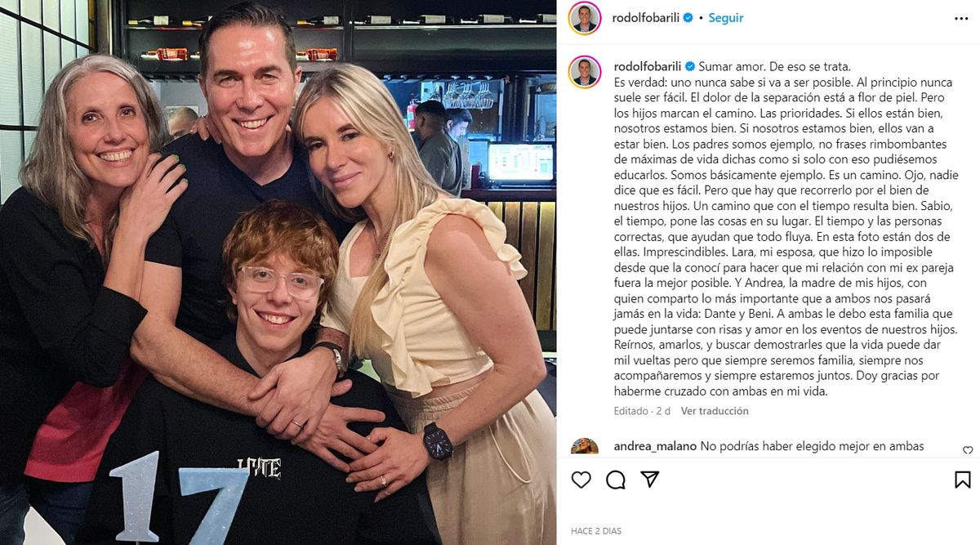Screen dimensions: 980x545
Task: Like andrea_malano's comment with the small heart
Action: 968,450
